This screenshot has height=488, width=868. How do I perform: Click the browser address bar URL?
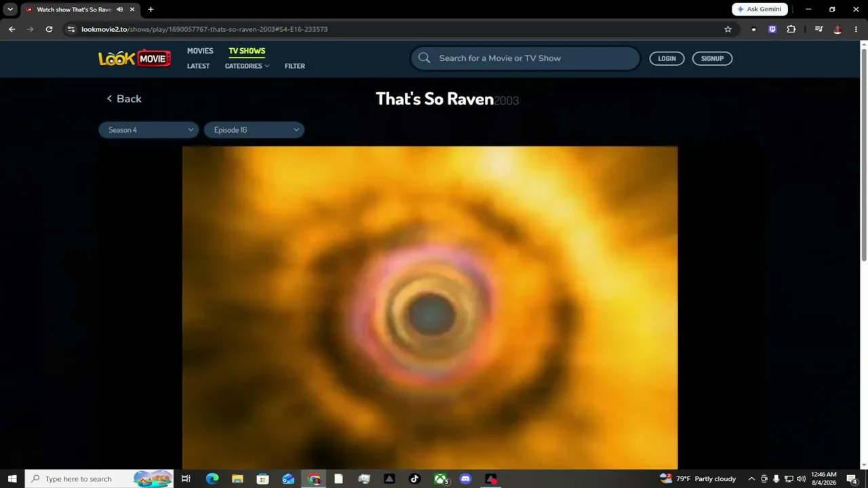[204, 29]
